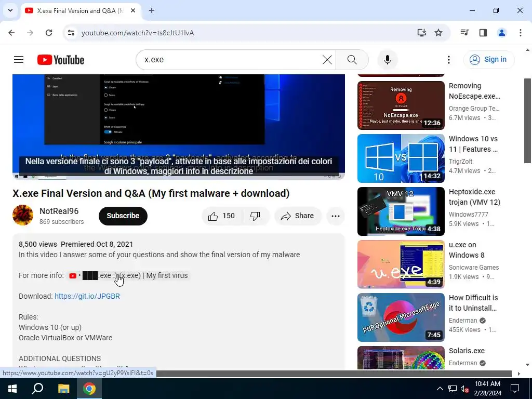Open the git.io/JPGBR download link
532x399 pixels.
[x=87, y=296]
